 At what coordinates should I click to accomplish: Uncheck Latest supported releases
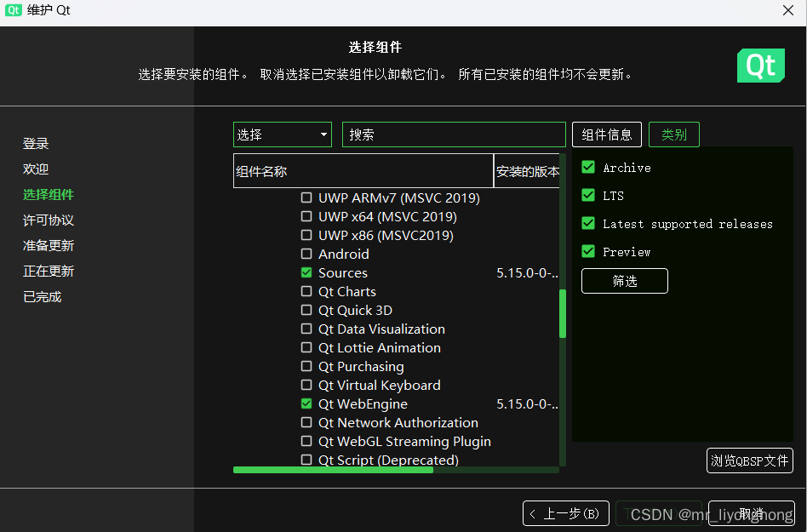click(587, 223)
